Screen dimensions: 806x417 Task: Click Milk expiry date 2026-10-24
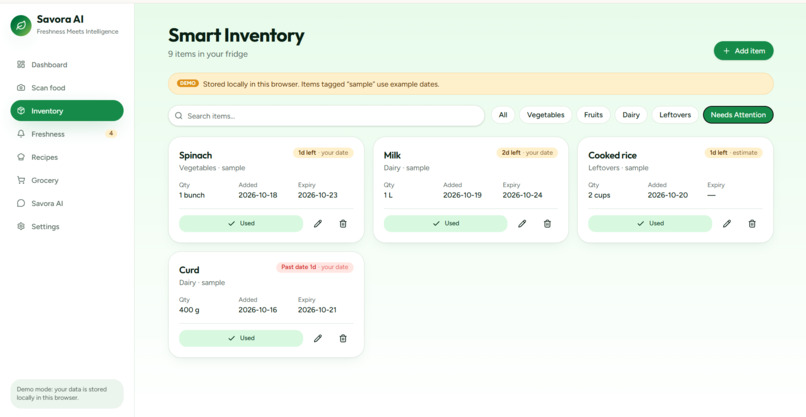tap(522, 195)
